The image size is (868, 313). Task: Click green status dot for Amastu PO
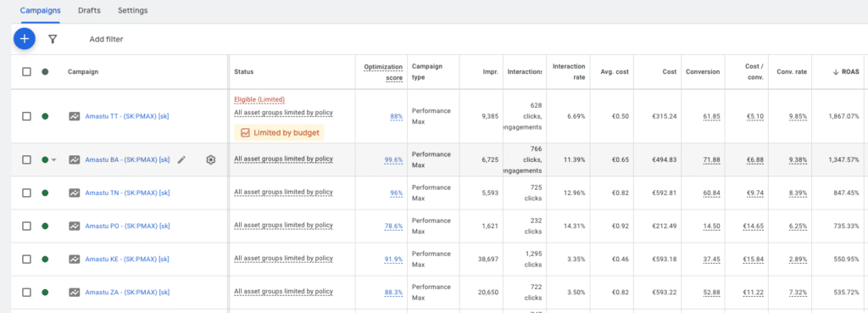[45, 226]
